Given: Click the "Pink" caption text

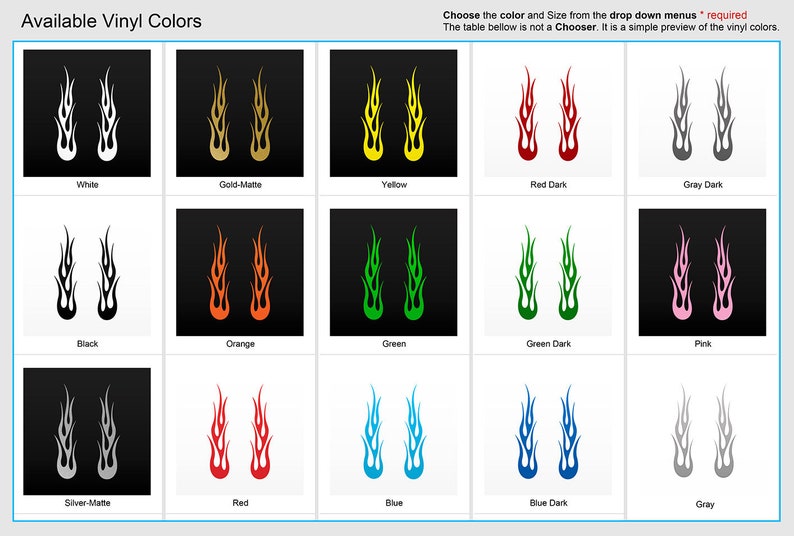Looking at the screenshot, I should 703,343.
